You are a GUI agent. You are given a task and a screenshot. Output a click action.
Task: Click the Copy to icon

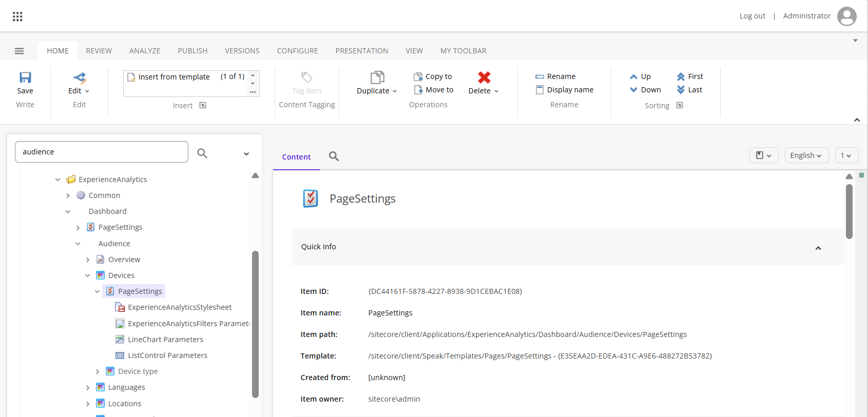point(418,76)
